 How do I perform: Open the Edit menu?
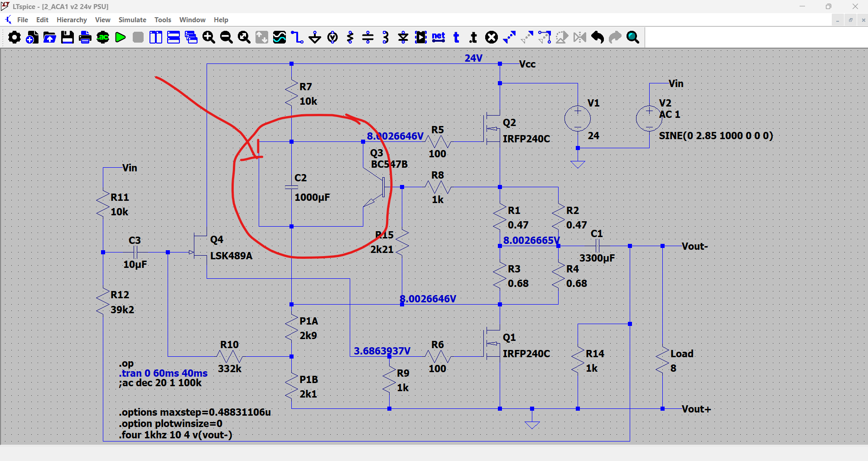point(42,20)
